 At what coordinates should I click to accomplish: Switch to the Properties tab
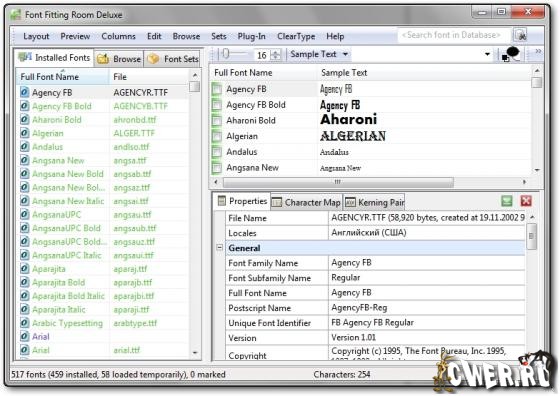[242, 201]
